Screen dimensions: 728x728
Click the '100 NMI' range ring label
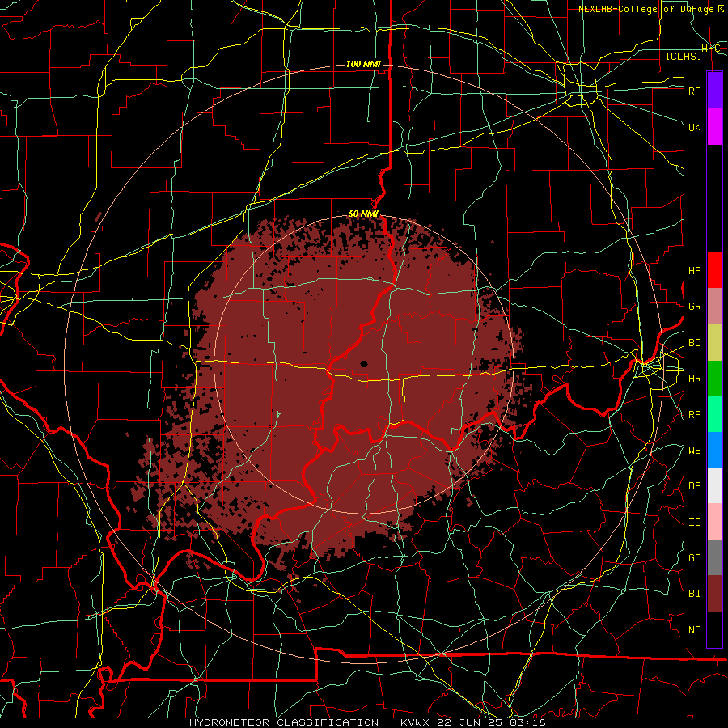363,64
